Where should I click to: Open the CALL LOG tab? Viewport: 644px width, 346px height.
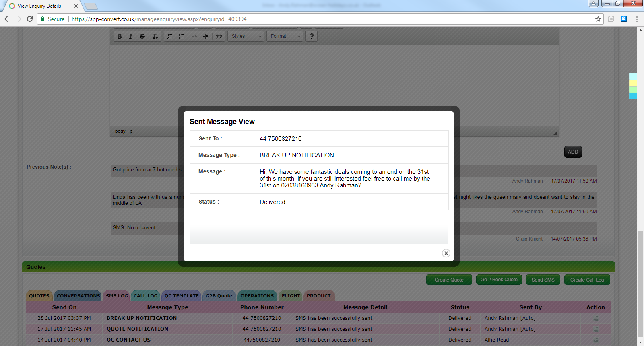(x=145, y=296)
